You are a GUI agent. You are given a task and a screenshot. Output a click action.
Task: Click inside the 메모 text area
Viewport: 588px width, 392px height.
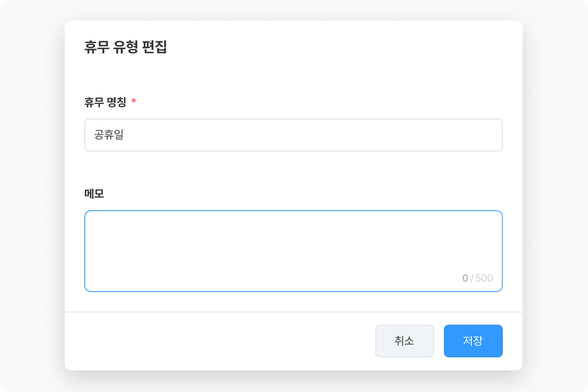coord(294,251)
